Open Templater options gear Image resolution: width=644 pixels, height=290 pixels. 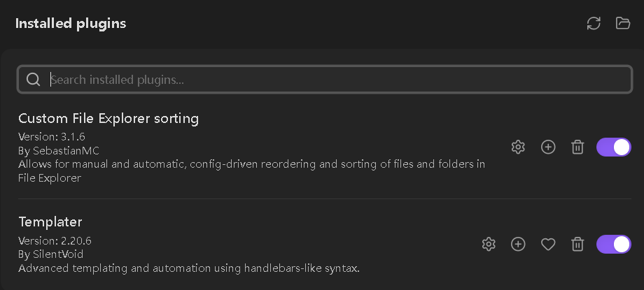(x=489, y=245)
